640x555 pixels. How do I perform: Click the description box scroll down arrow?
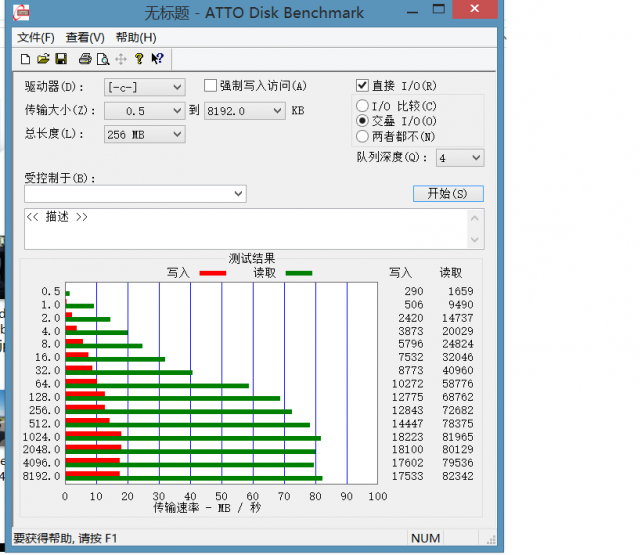[475, 240]
